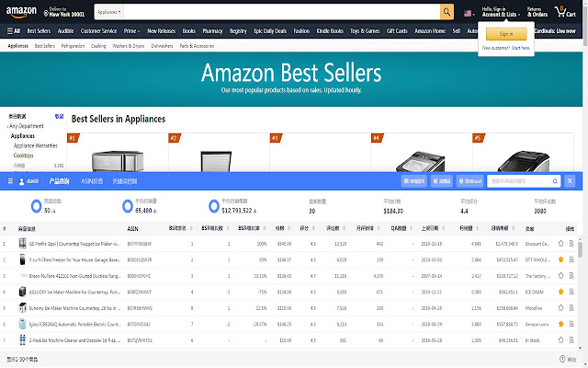Click GE Profile Opal product thumbnail in table
The height and width of the screenshot is (368, 588).
pos(22,243)
